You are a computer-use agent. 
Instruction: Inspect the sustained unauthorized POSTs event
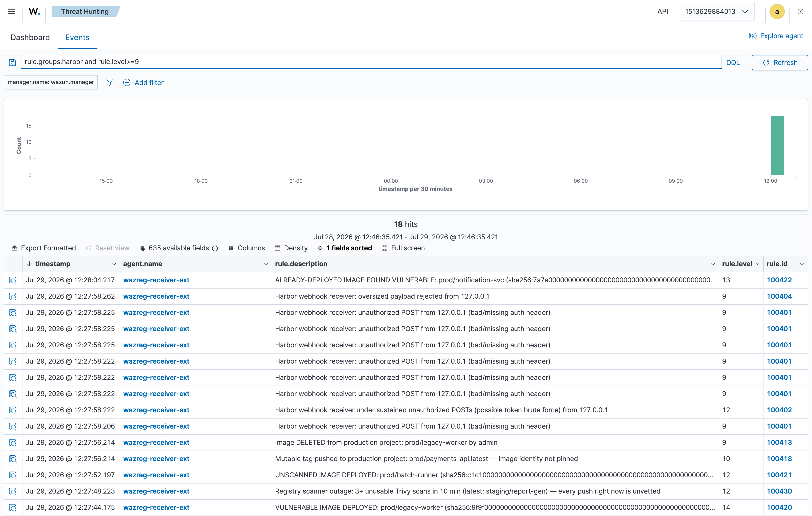[13, 410]
